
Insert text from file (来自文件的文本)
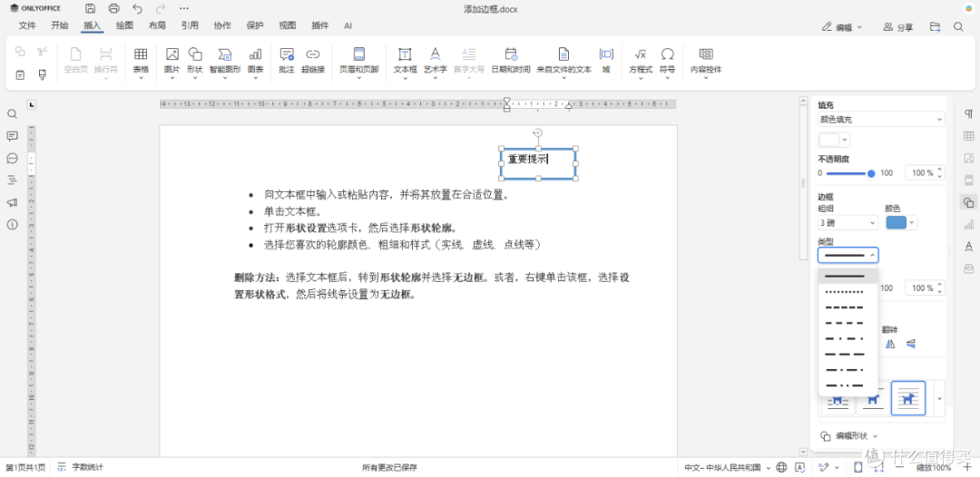(x=563, y=62)
